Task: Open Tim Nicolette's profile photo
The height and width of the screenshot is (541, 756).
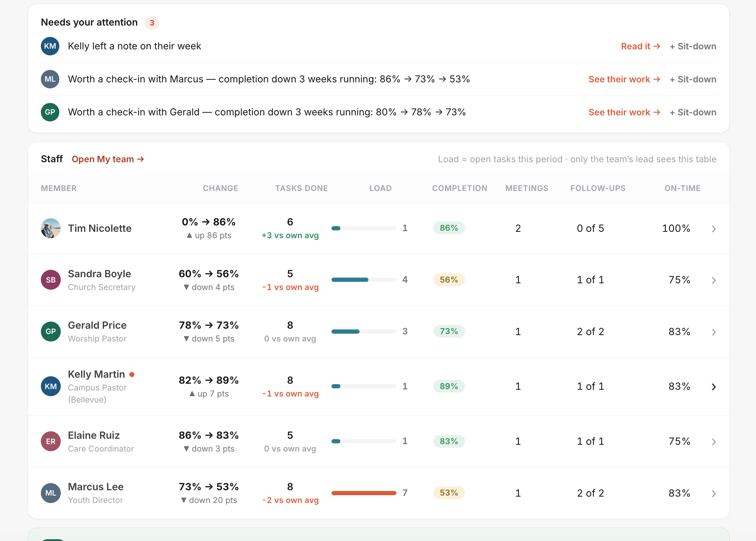Action: coord(51,228)
